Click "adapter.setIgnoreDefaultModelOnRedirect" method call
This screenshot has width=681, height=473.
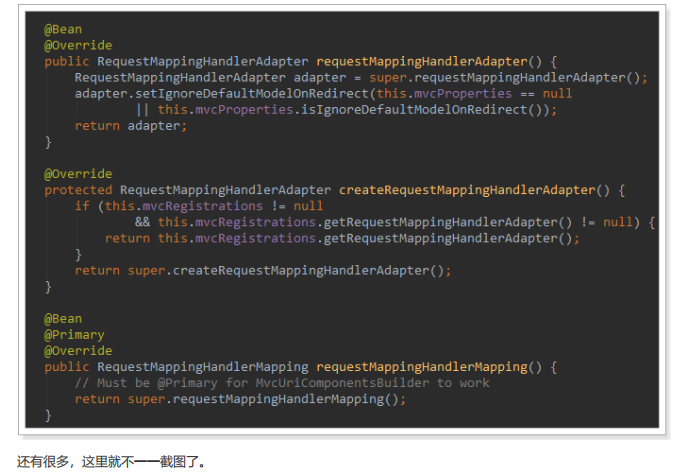[x=221, y=94]
